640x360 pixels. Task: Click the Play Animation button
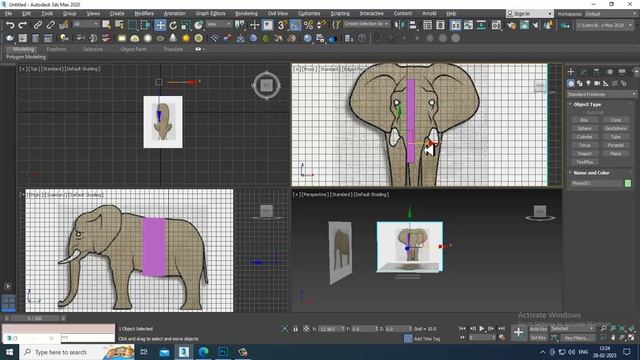tap(482, 329)
